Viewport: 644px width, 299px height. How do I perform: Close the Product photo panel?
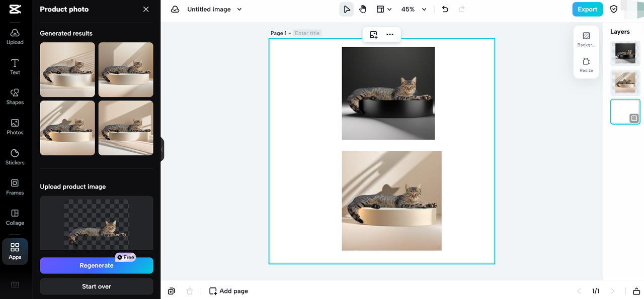(x=146, y=10)
